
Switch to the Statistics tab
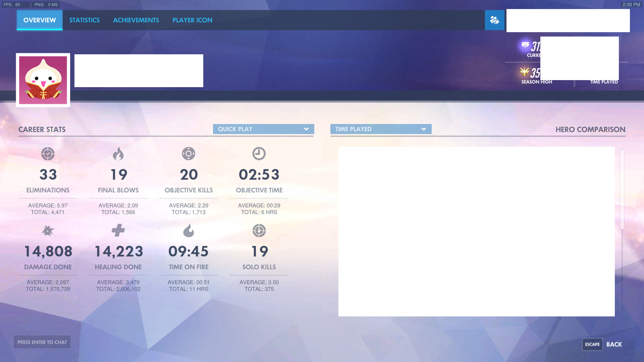click(x=85, y=20)
